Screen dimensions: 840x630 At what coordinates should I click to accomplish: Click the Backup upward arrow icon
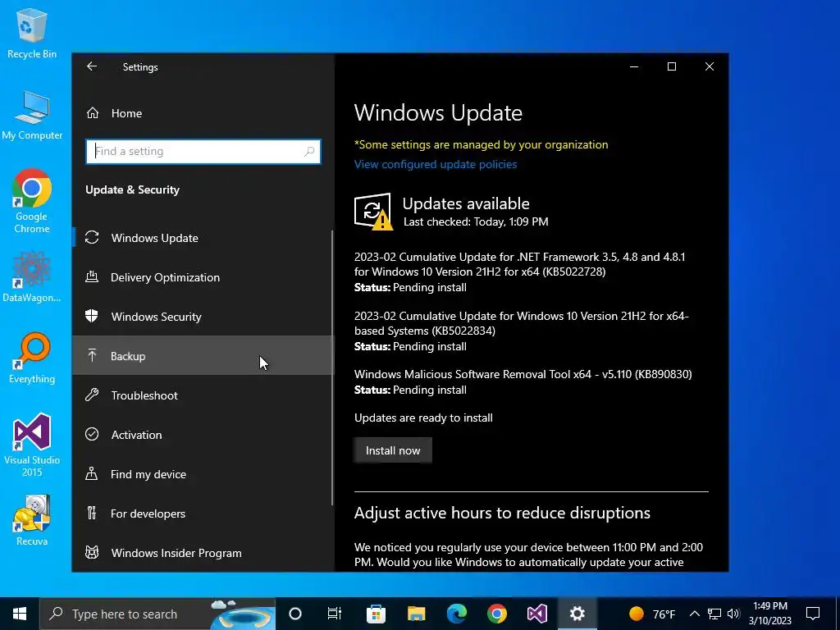click(92, 355)
